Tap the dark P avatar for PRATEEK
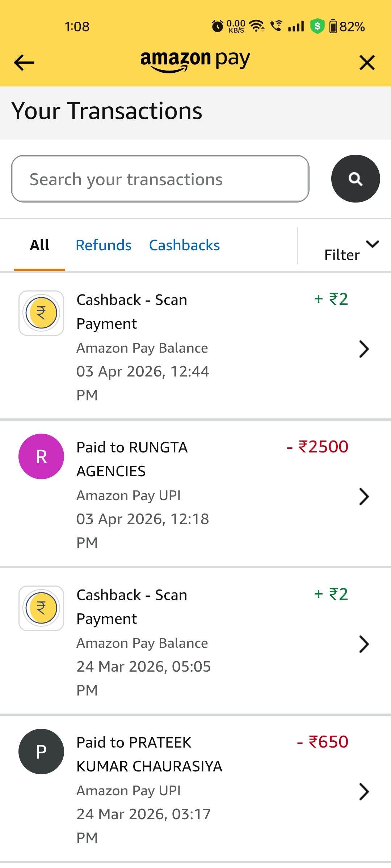This screenshot has width=391, height=868. (41, 752)
